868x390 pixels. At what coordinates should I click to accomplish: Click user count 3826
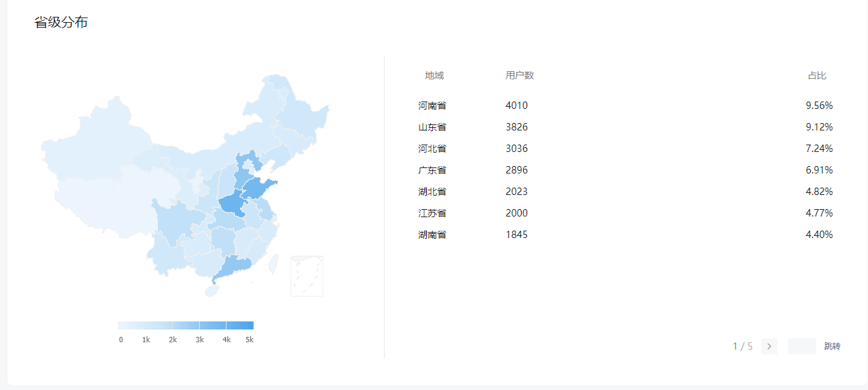(517, 127)
